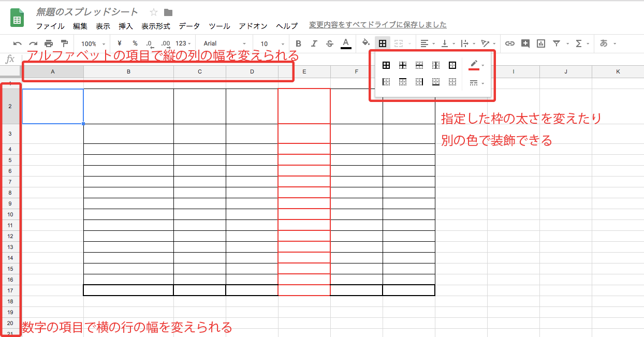Toggle italic formatting

coord(314,43)
